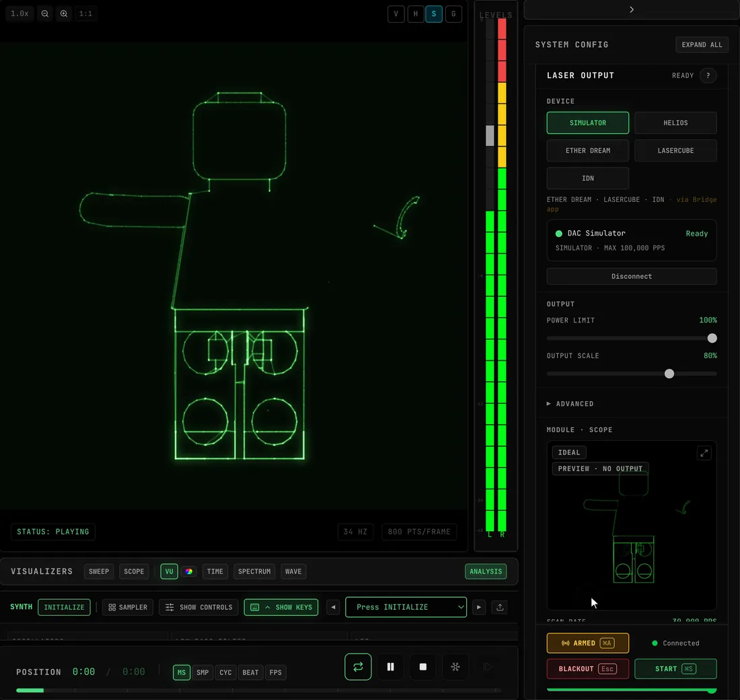Click the synth INITIALIZE button
The width and height of the screenshot is (740, 700).
64,607
